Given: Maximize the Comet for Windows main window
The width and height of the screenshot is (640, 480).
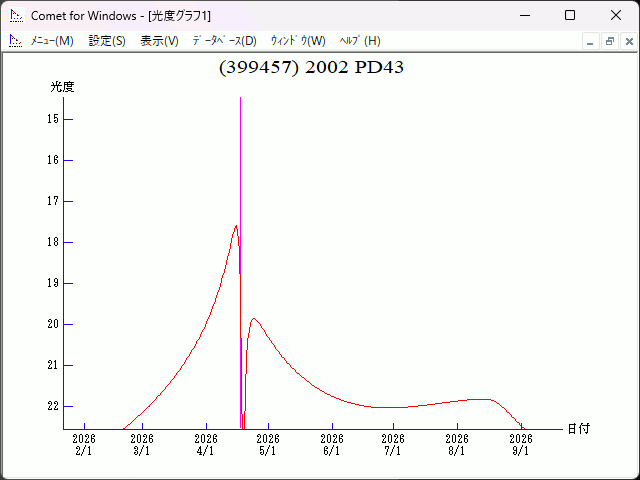Looking at the screenshot, I should pos(569,15).
